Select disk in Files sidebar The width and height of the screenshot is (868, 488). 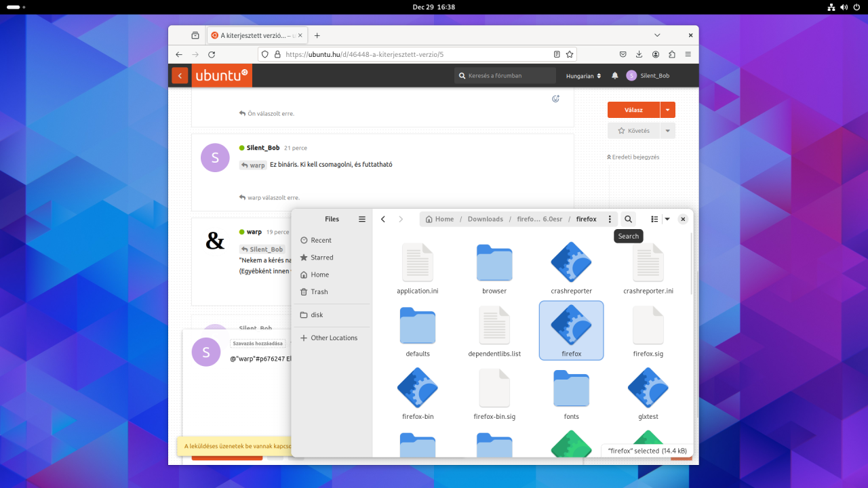pyautogui.click(x=331, y=314)
